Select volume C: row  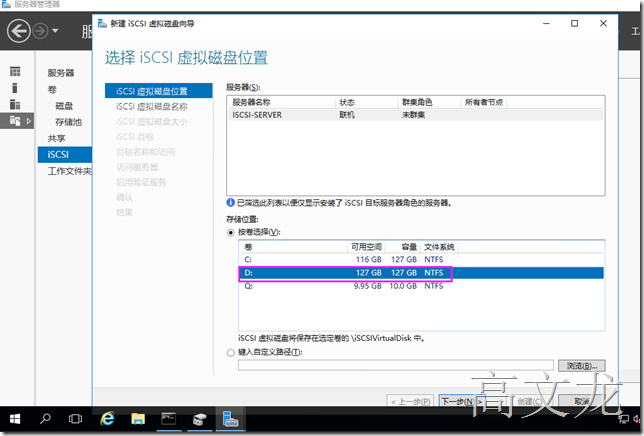(421, 259)
